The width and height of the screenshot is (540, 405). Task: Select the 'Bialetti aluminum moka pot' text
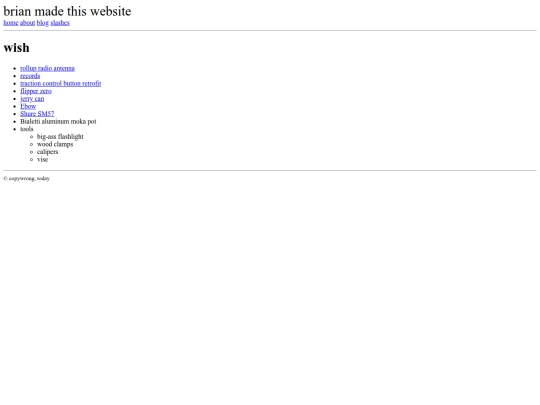(58, 121)
